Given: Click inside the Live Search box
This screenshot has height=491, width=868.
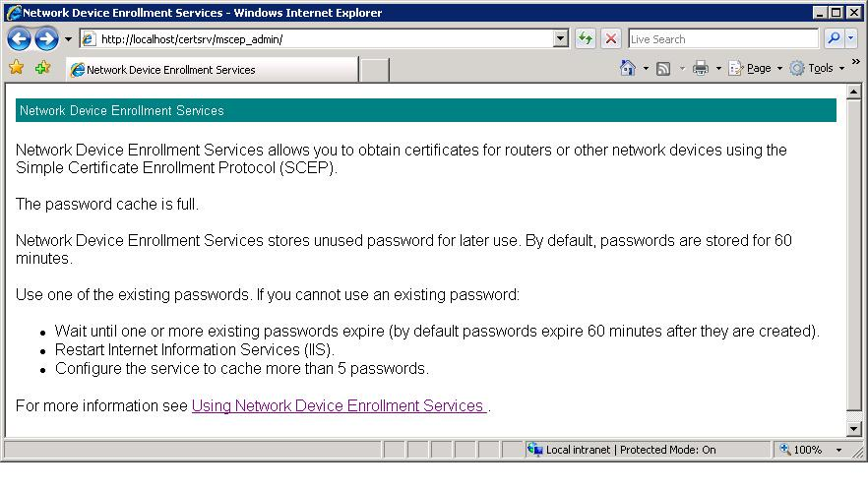Looking at the screenshot, I should point(721,39).
